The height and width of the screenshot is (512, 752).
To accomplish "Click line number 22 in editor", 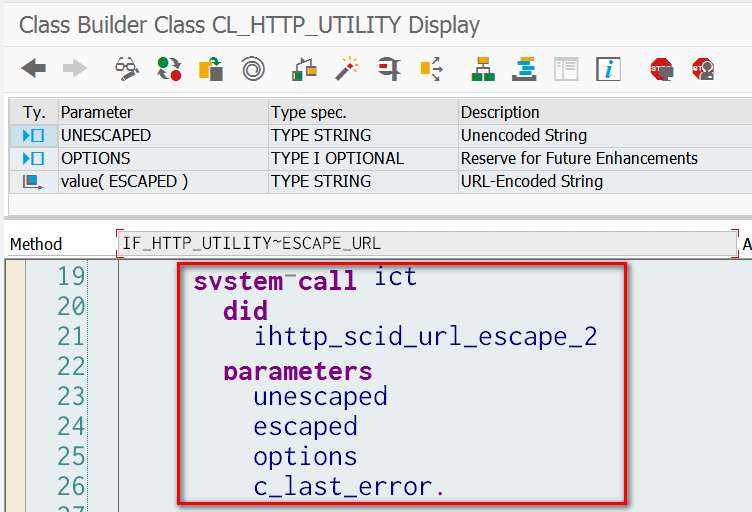I will [71, 367].
